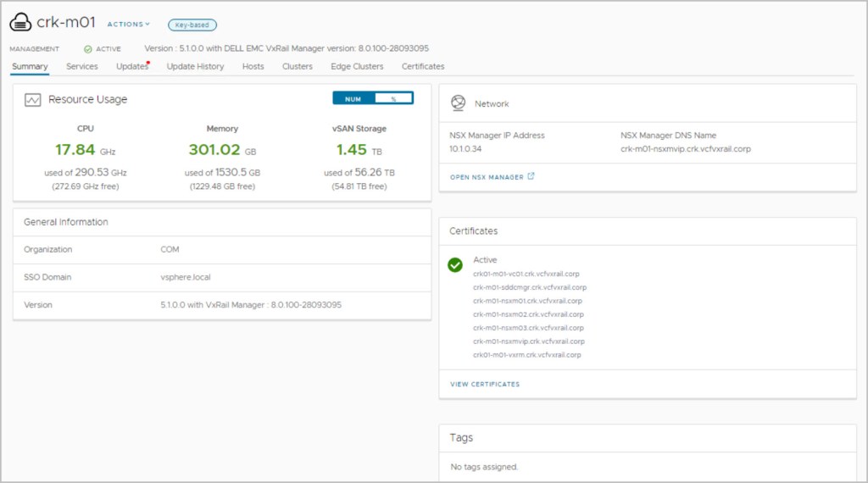This screenshot has width=868, height=483.
Task: Switch resource usage to percent view
Action: tap(393, 98)
